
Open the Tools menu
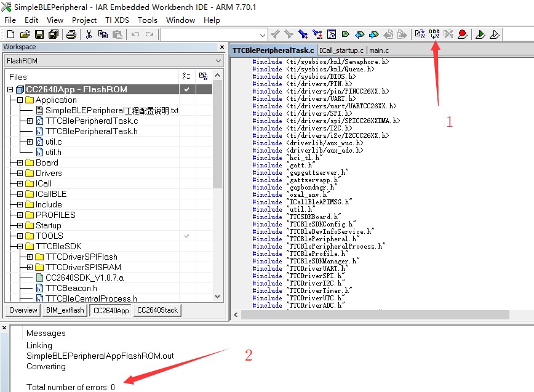pos(148,20)
